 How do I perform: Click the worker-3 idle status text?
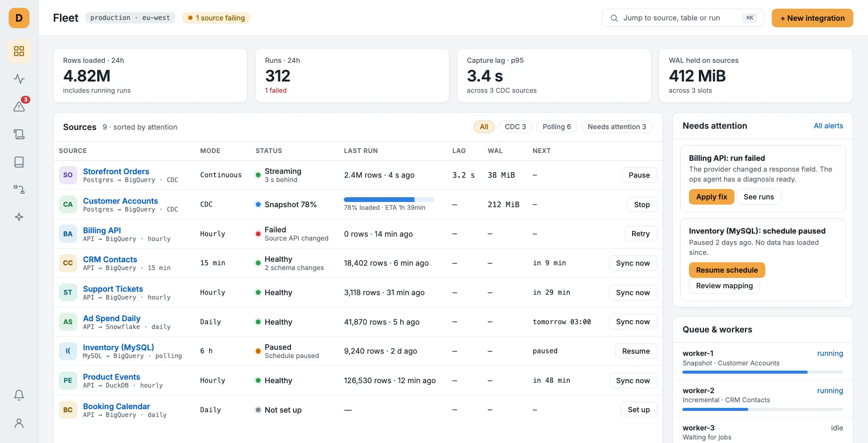tap(837, 428)
